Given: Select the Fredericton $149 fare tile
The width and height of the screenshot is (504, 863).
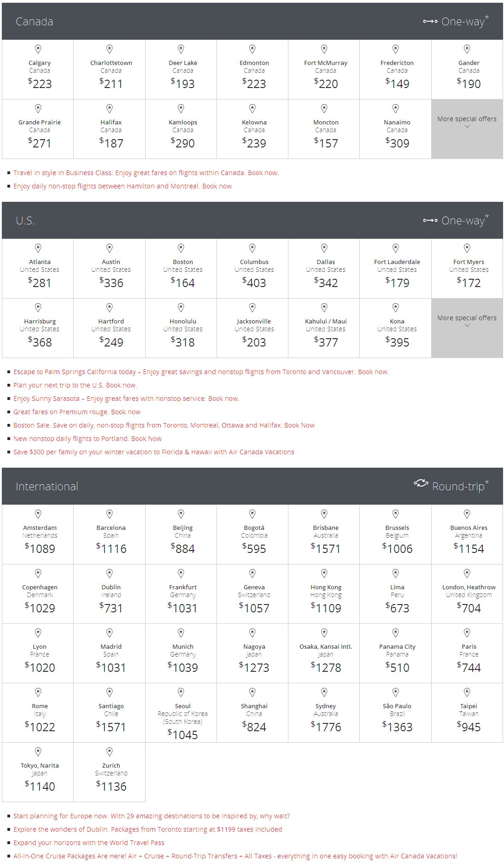Looking at the screenshot, I should pyautogui.click(x=397, y=70).
